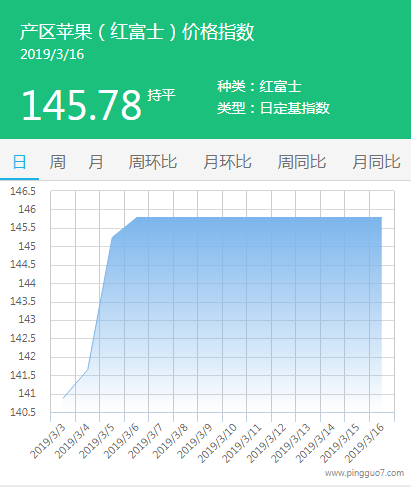Click the 持平 status indicator

161,95
